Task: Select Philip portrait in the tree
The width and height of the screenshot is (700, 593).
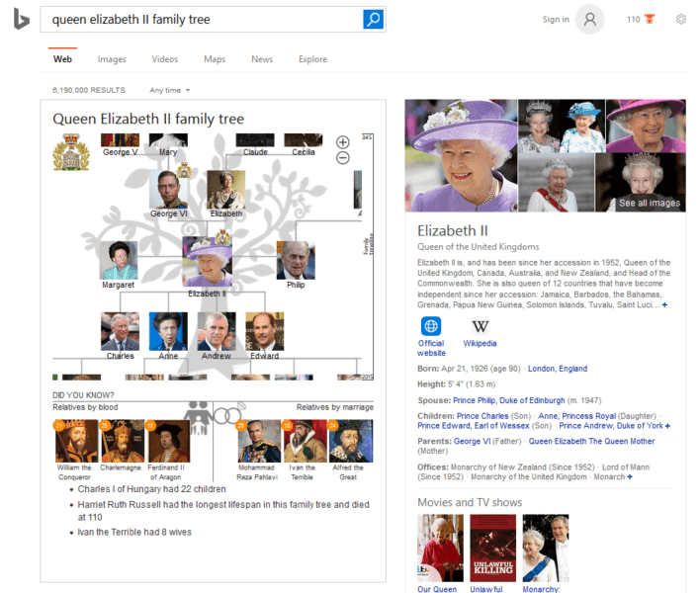Action: 296,261
